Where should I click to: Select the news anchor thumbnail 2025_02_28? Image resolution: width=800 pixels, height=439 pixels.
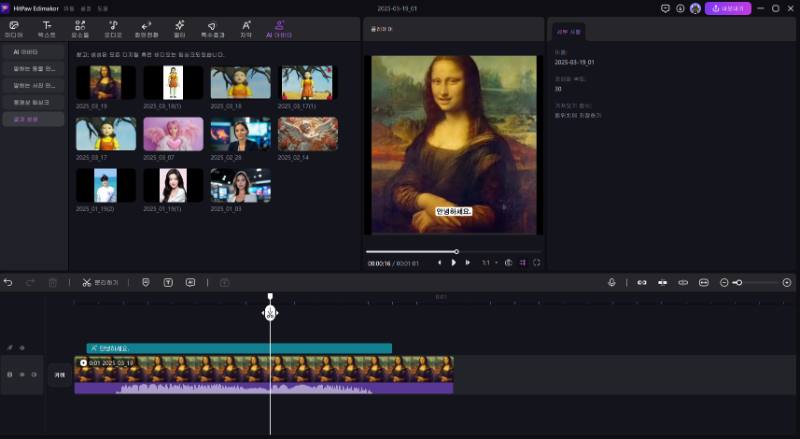pos(241,134)
